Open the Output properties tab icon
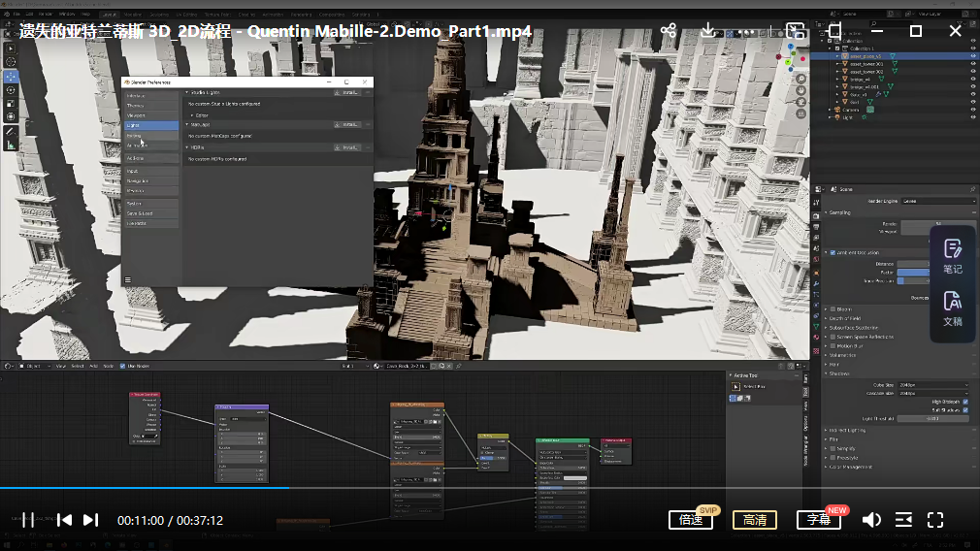 816,227
